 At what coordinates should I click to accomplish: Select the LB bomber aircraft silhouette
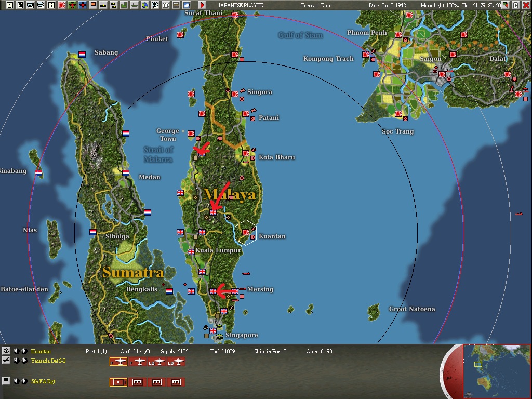pos(156,362)
